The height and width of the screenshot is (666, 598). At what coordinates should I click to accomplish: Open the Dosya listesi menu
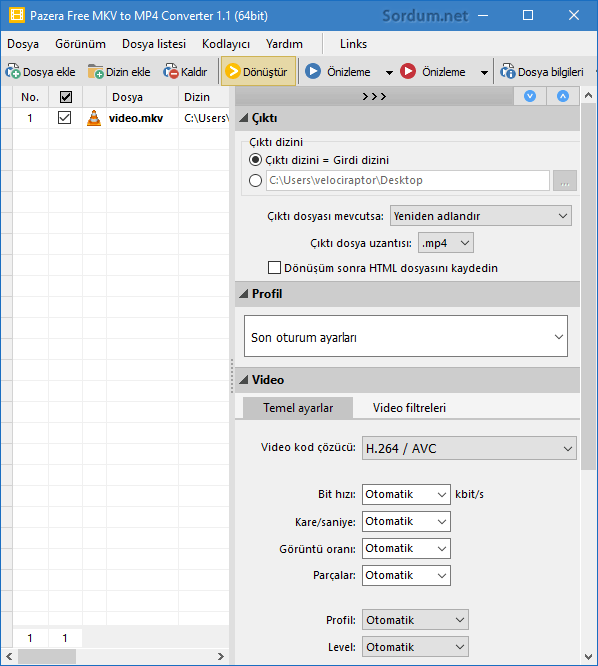(x=154, y=44)
